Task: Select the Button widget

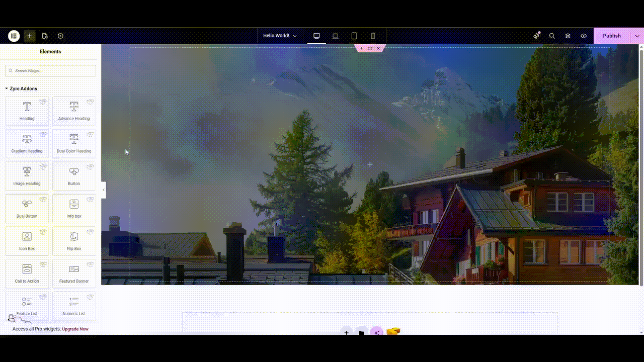Action: point(74,176)
